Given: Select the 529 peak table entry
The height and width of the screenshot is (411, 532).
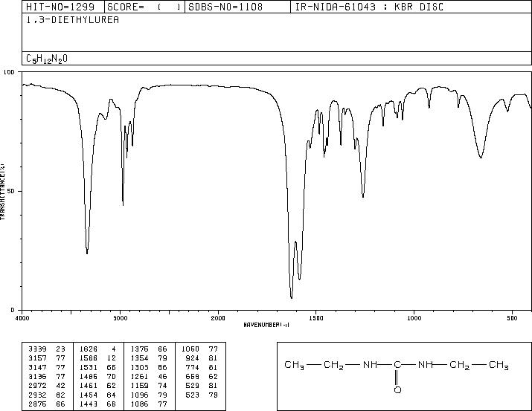Looking at the screenshot, I should [202, 386].
